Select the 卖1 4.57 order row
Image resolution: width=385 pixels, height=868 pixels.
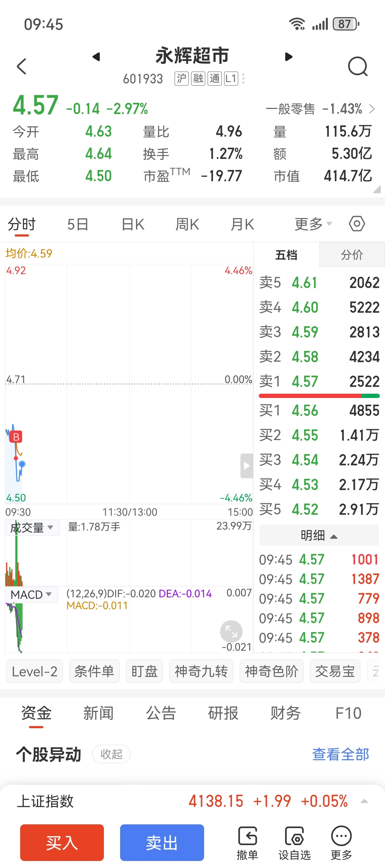pyautogui.click(x=319, y=381)
